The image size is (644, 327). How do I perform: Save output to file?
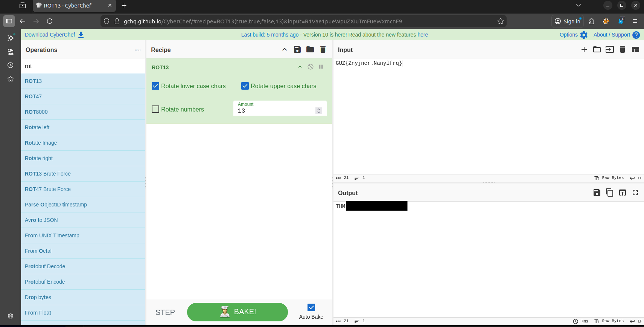tap(597, 193)
